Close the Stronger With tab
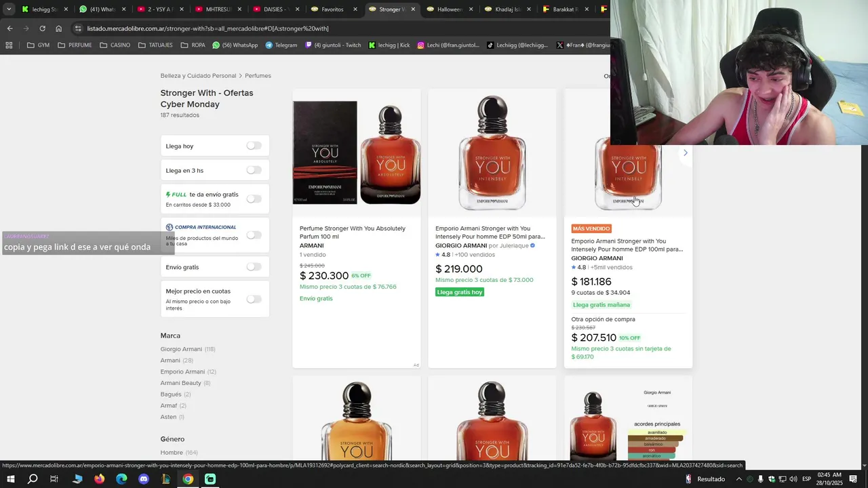This screenshot has width=868, height=488. tap(413, 9)
